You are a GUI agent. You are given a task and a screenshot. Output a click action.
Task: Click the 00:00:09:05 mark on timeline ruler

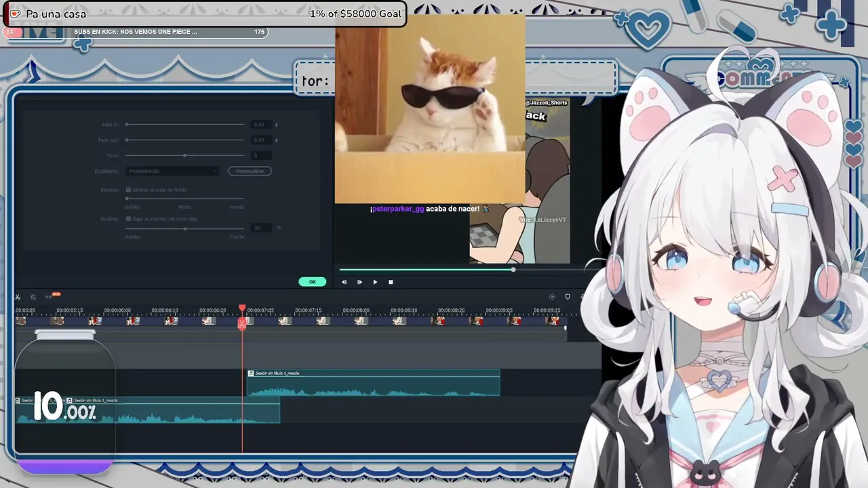(499, 310)
